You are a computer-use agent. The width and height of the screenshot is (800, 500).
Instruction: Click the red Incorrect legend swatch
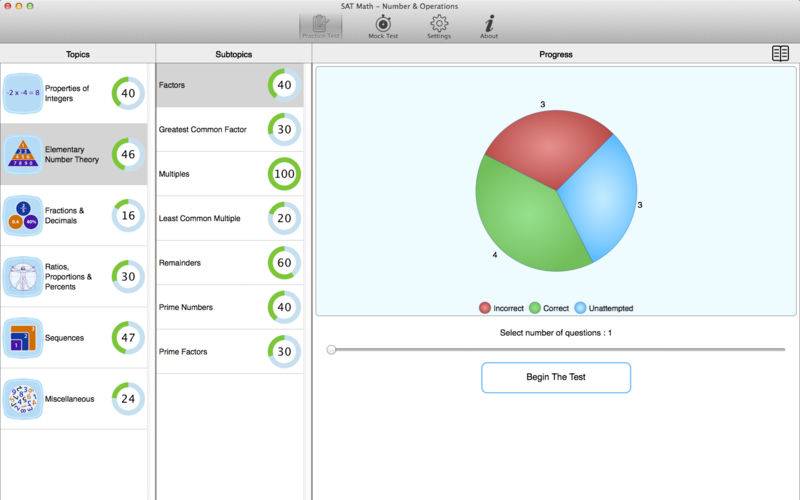[485, 308]
